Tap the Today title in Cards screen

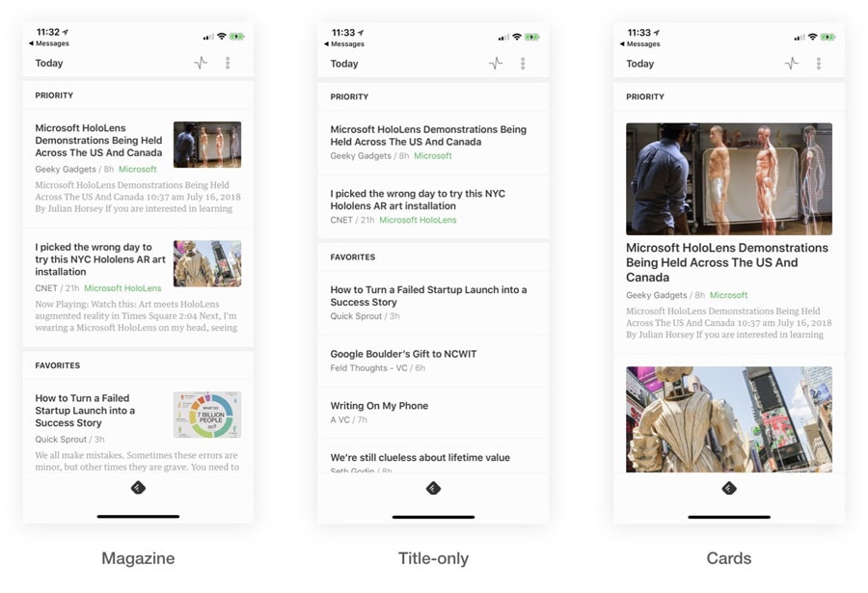[640, 64]
